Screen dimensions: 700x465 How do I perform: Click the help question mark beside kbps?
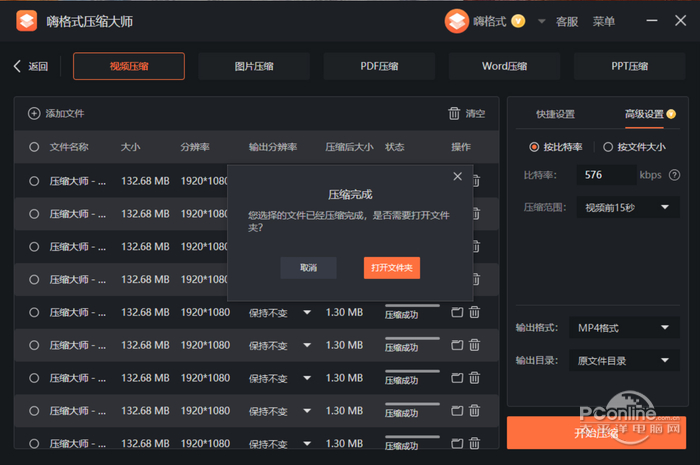pos(674,175)
